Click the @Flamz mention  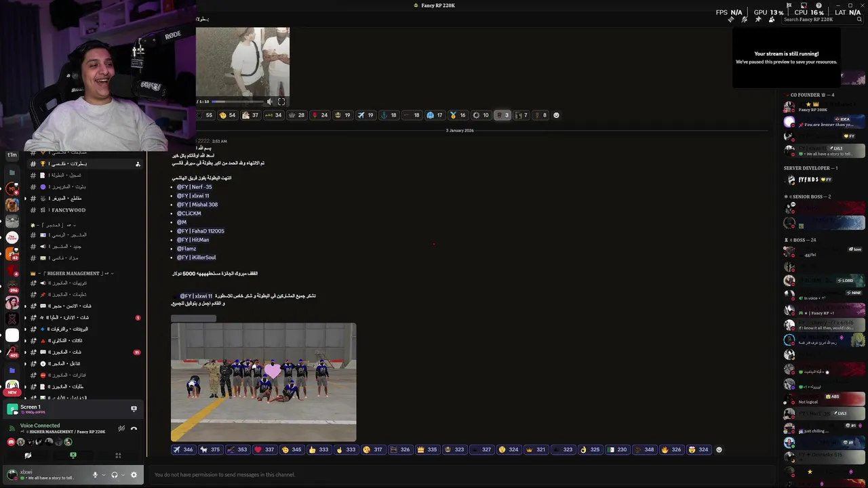(x=186, y=249)
